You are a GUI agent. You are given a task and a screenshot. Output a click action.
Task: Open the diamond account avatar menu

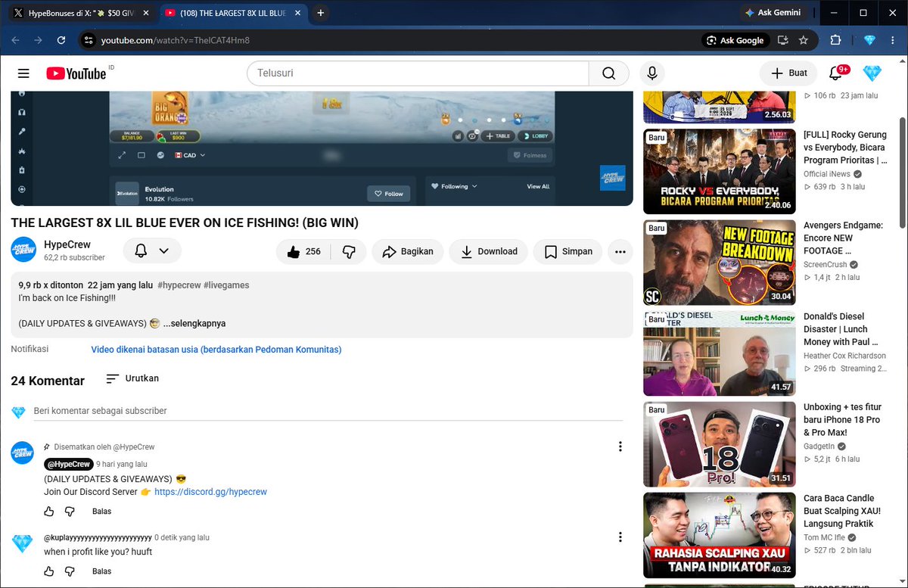tap(872, 73)
